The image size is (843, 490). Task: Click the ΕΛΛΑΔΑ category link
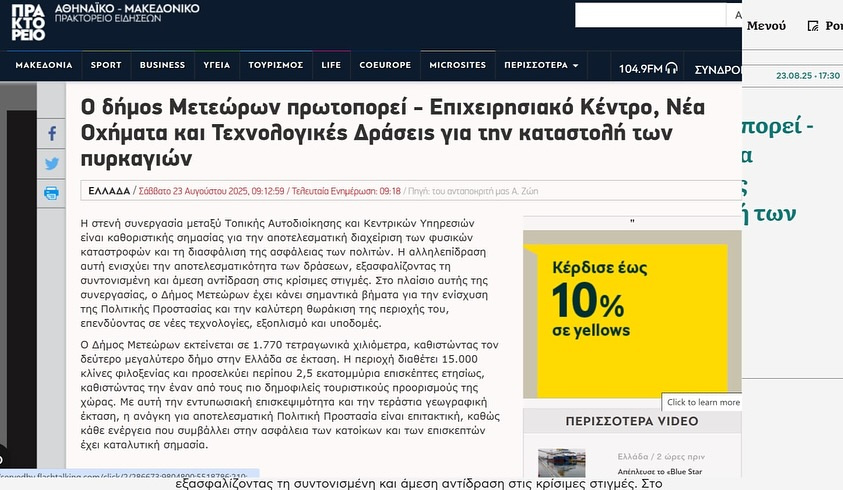[109, 190]
